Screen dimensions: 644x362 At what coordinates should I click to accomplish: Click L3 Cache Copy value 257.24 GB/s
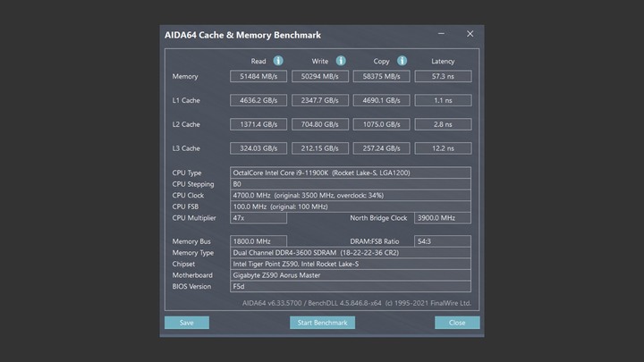381,148
